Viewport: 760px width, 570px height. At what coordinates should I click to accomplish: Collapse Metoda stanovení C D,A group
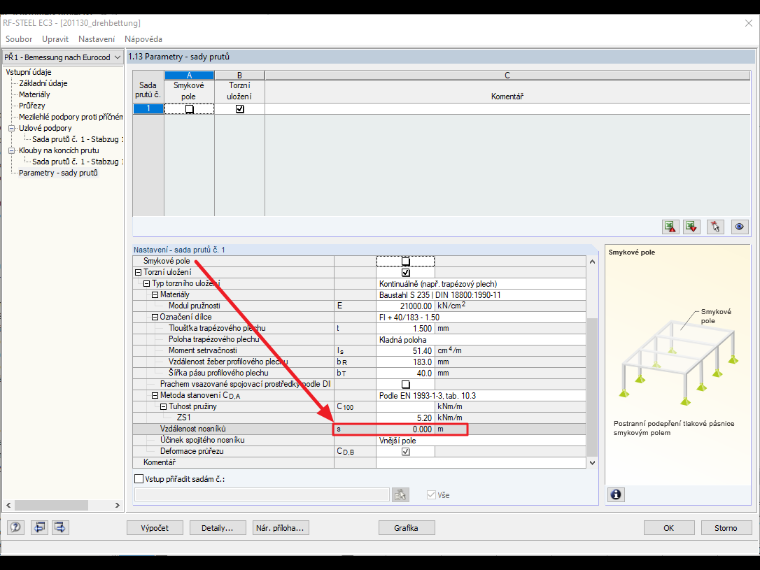(x=155, y=396)
